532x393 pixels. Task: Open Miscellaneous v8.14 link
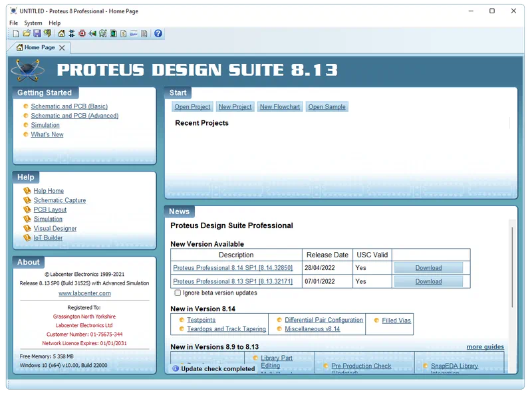(312, 329)
